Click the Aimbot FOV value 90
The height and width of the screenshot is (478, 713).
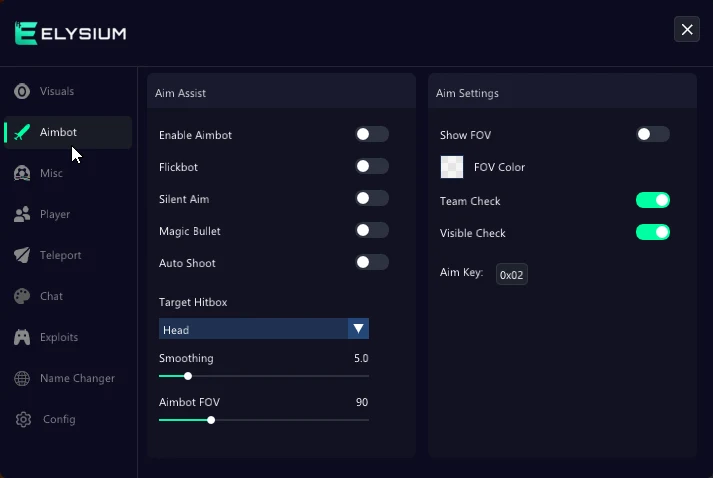(x=362, y=403)
